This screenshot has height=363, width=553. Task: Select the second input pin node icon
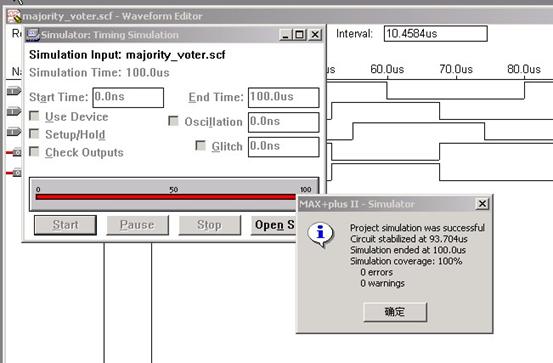(x=14, y=111)
